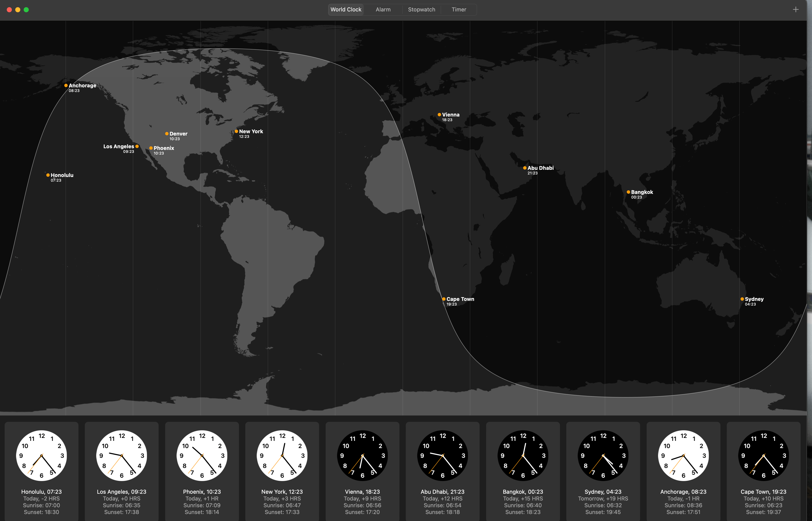This screenshot has height=521, width=812.
Task: Select the World Clock tab
Action: click(346, 10)
